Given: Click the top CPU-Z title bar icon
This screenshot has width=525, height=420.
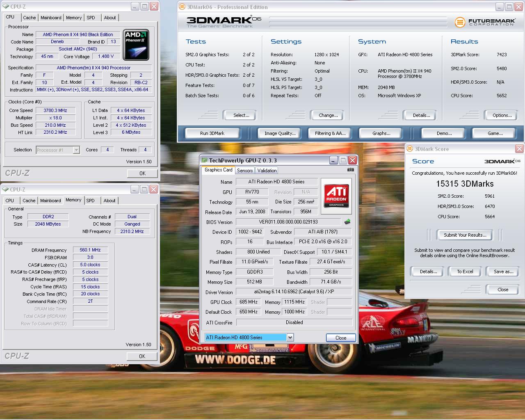Looking at the screenshot, I should [6, 7].
